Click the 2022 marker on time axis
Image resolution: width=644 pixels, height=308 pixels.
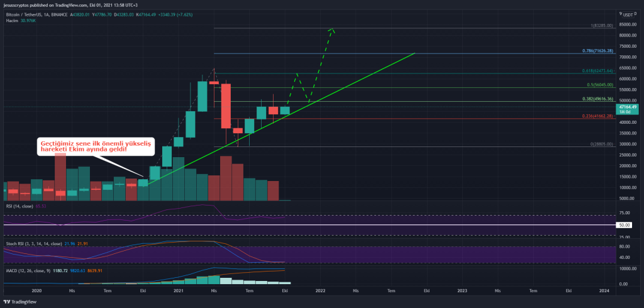click(320, 291)
